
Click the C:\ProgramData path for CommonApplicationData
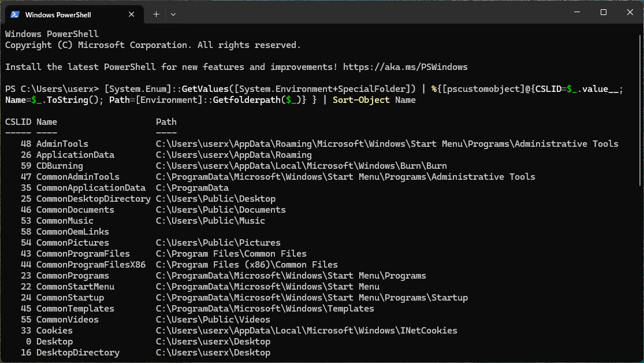click(x=192, y=188)
